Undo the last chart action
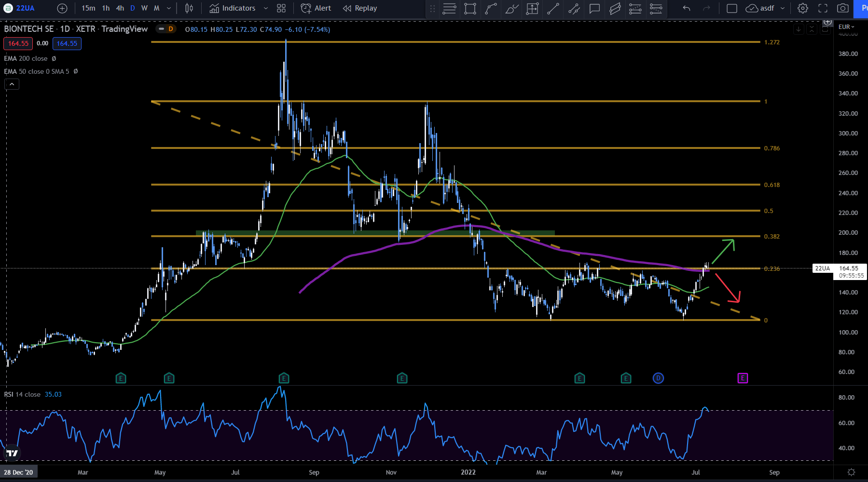Viewport: 868px width, 482px height. [687, 8]
